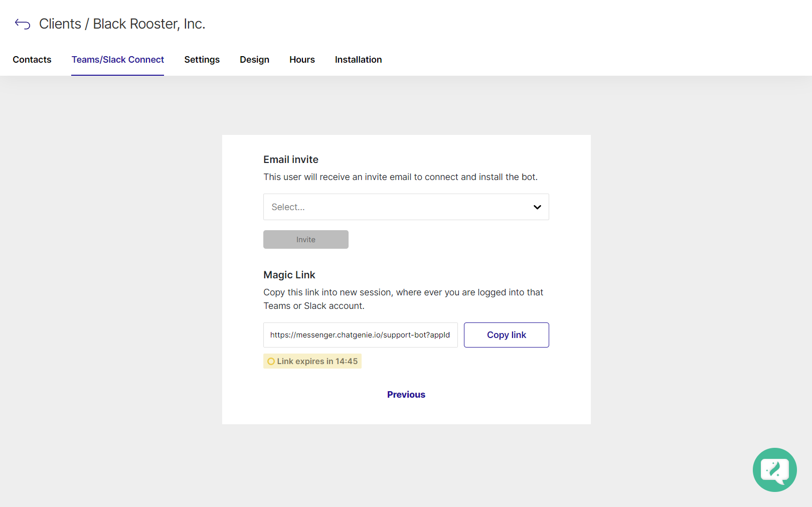Expand the Select... user dropdown
Image resolution: width=812 pixels, height=507 pixels.
click(406, 207)
